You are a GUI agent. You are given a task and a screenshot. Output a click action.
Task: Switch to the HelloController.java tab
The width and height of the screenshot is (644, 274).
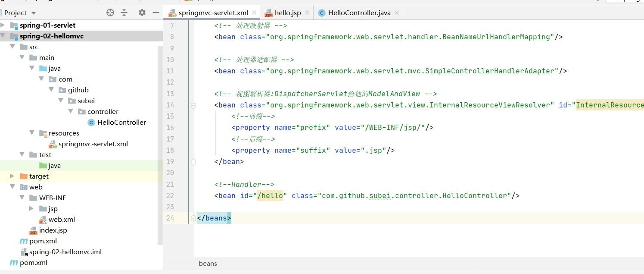coord(359,13)
